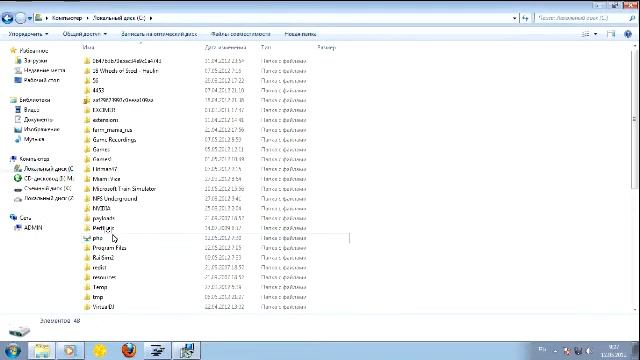Open the address bar history dropdown
This screenshot has width=640, height=360.
click(x=514, y=18)
